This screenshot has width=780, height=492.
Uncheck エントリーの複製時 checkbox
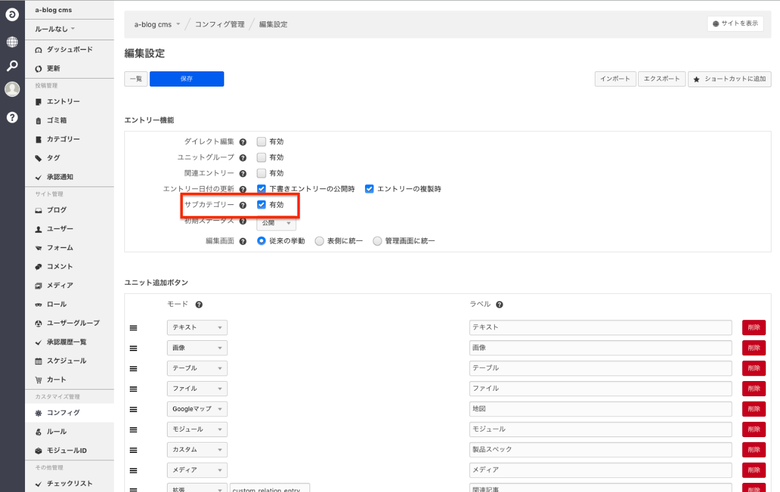coord(369,189)
